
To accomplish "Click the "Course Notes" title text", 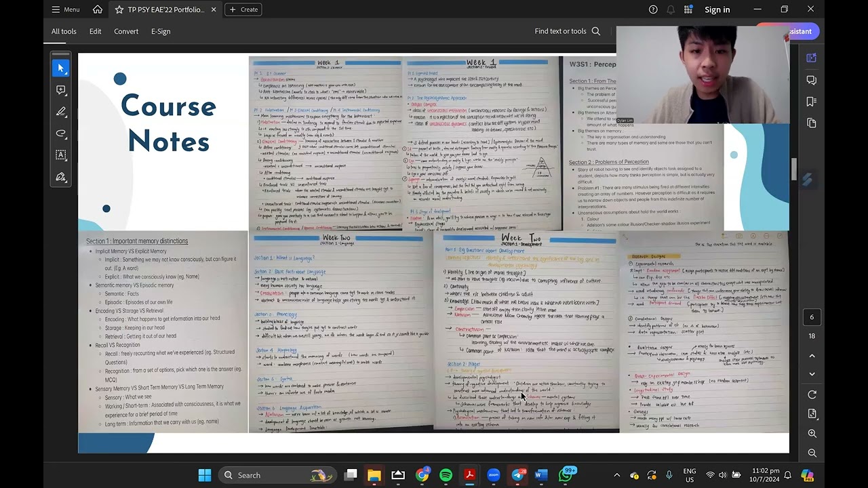I will pyautogui.click(x=168, y=124).
